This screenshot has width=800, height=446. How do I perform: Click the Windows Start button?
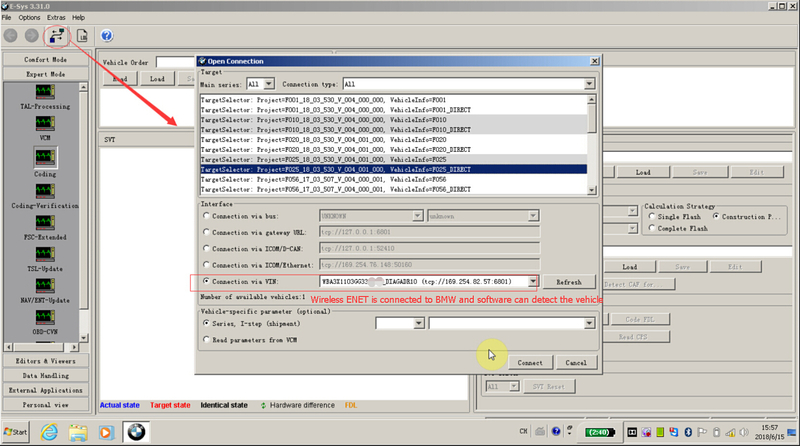point(16,432)
